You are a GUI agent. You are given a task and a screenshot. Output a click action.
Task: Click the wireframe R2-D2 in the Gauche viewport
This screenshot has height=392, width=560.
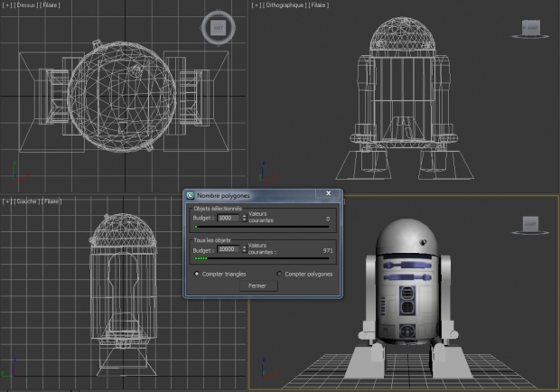coord(123,294)
